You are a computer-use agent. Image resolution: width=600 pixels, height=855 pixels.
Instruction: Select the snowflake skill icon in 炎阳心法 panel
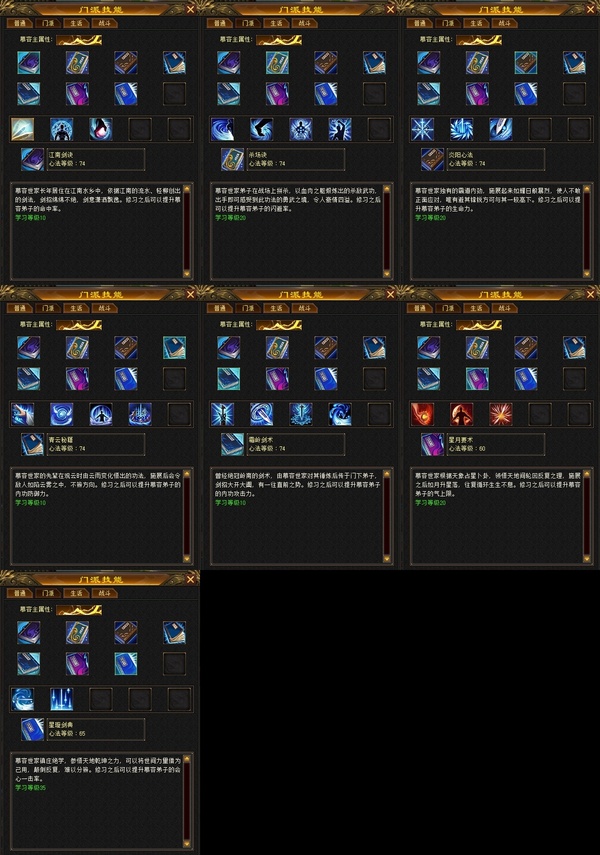423,129
